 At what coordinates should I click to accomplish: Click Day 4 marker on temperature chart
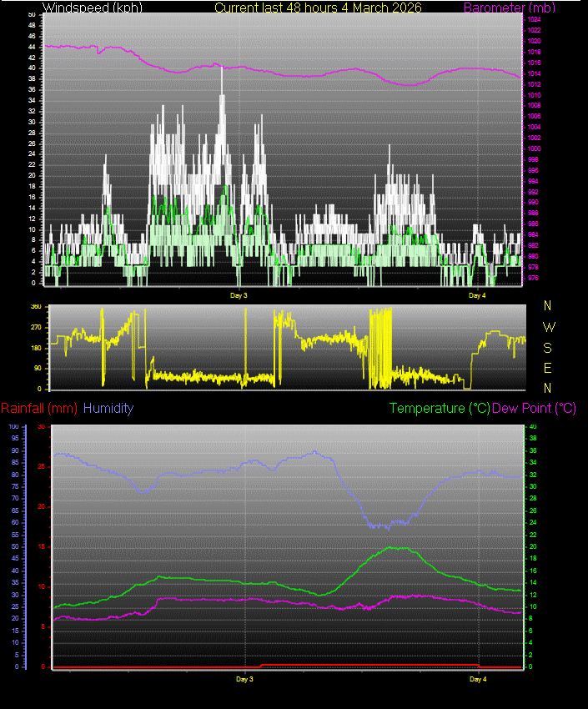tap(478, 680)
